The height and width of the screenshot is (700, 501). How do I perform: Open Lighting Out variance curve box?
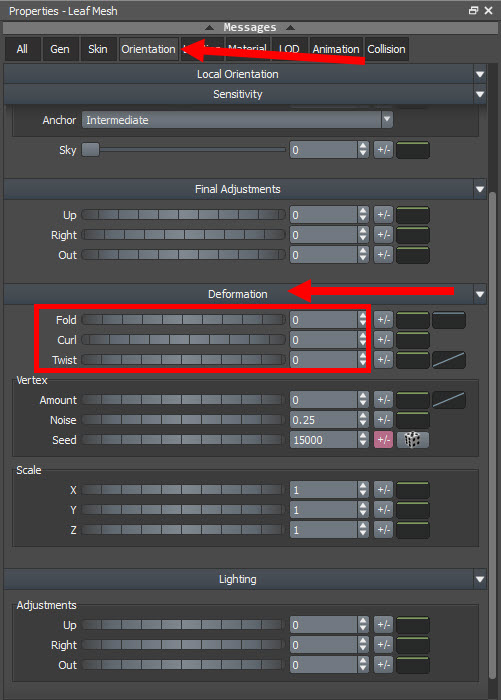coord(413,665)
